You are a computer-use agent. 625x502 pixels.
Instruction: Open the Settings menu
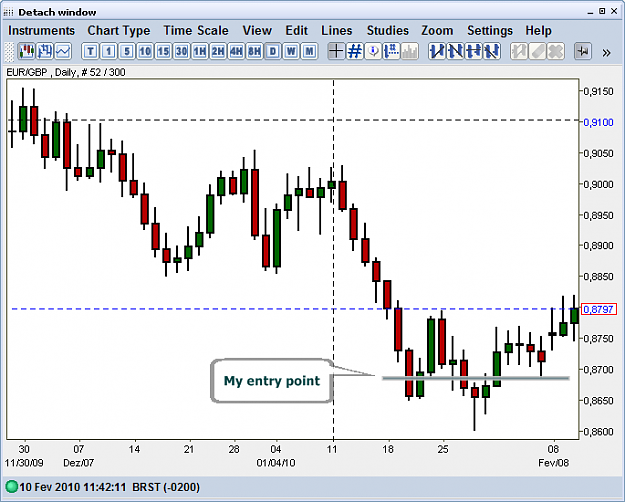pyautogui.click(x=490, y=31)
